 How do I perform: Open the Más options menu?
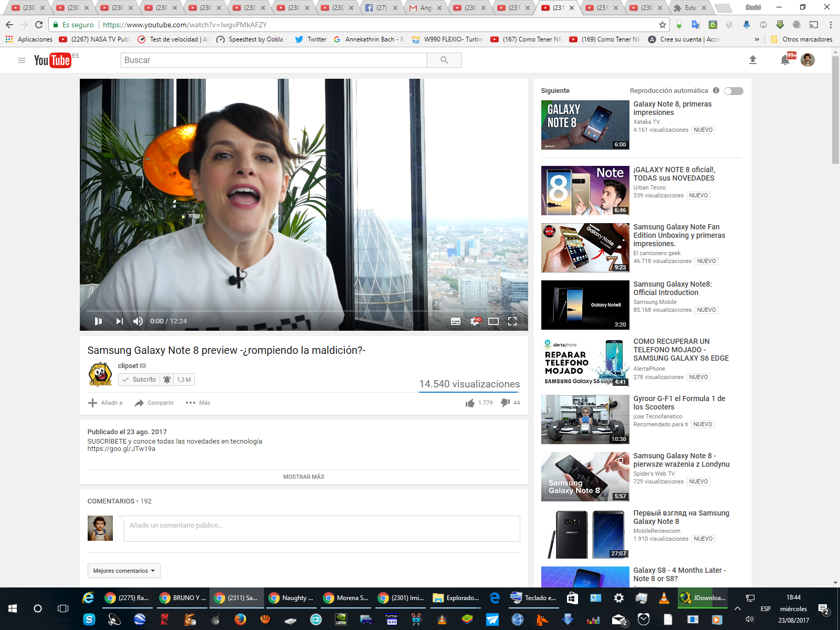[x=198, y=403]
